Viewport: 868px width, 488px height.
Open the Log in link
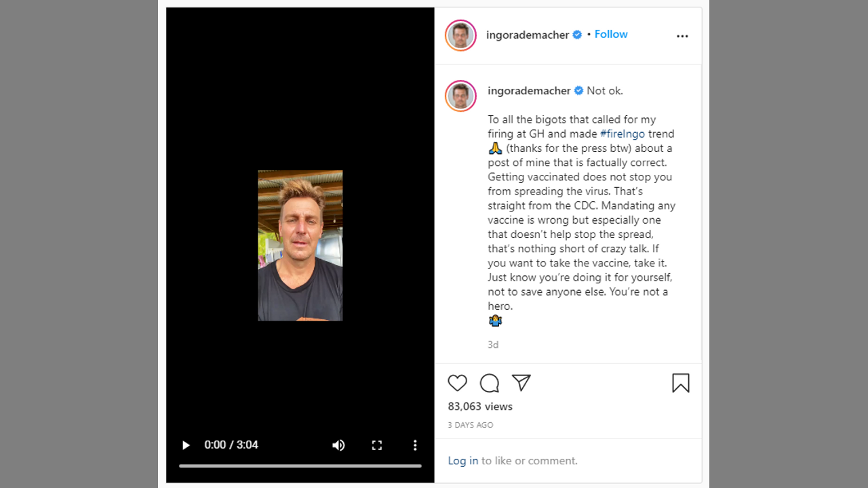(462, 461)
